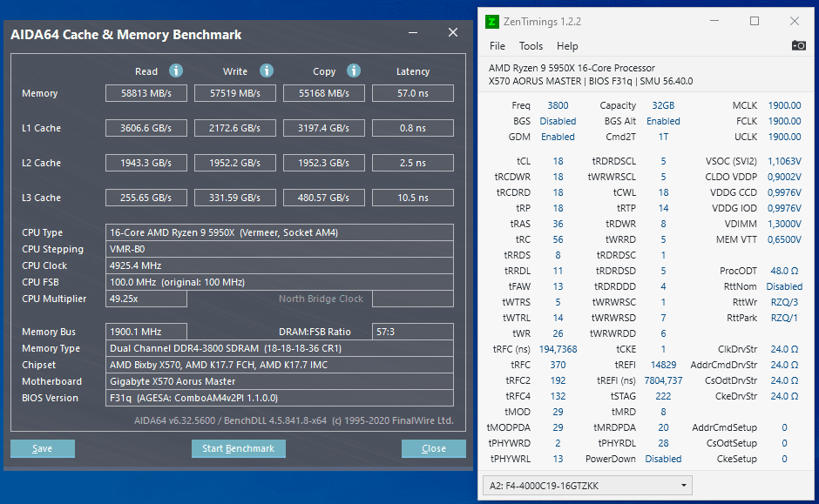Screen dimensions: 819x504
Task: Click the L1 Cache Read value 3606.6 GB/s
Action: [146, 128]
